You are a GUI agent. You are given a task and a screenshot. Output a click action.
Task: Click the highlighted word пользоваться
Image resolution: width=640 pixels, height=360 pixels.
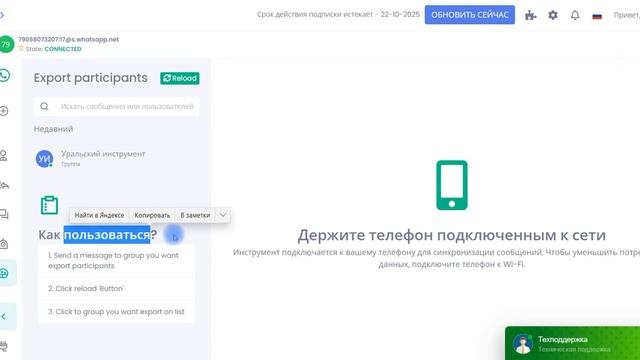(x=107, y=235)
